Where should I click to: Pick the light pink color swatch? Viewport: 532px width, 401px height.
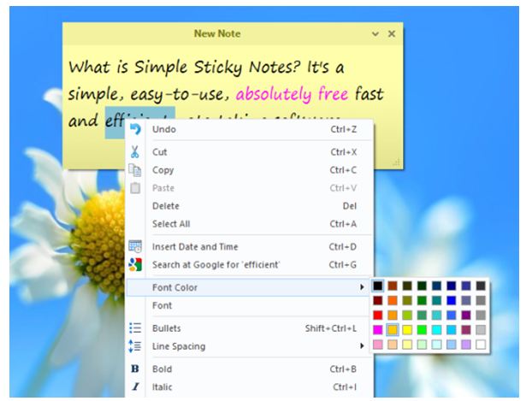(x=378, y=345)
